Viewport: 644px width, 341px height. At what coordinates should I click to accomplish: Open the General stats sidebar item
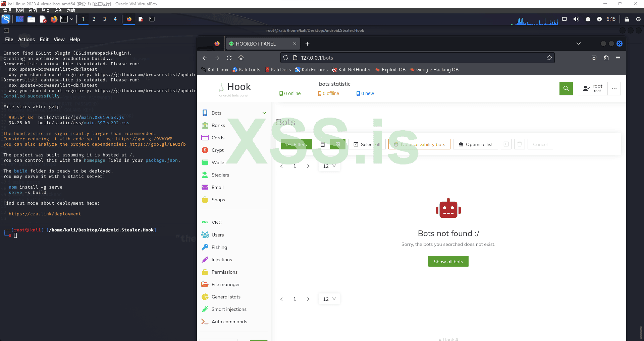tap(234, 297)
